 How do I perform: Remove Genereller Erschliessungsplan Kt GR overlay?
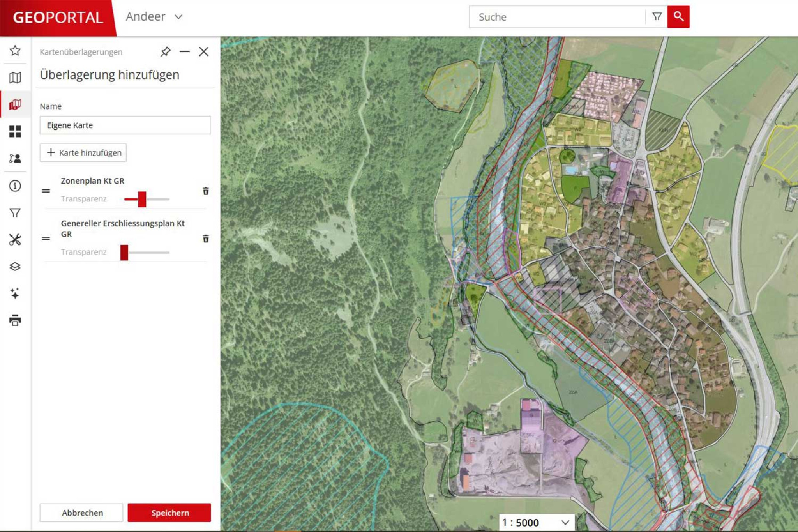point(206,239)
